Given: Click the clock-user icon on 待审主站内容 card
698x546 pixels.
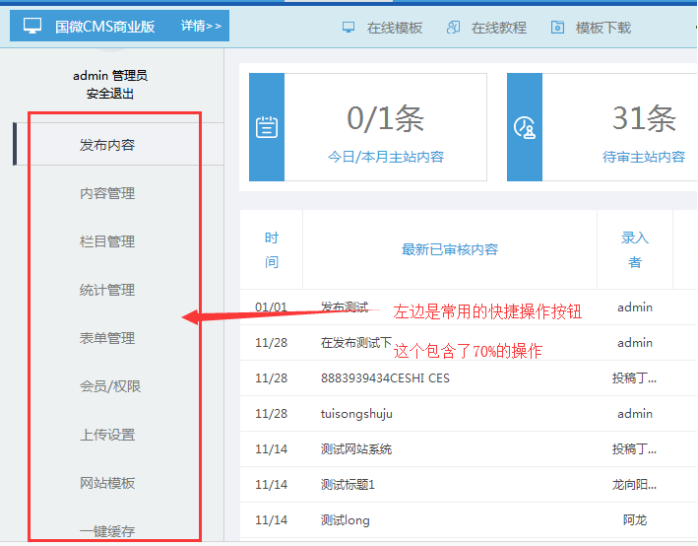Looking at the screenshot, I should tap(525, 127).
